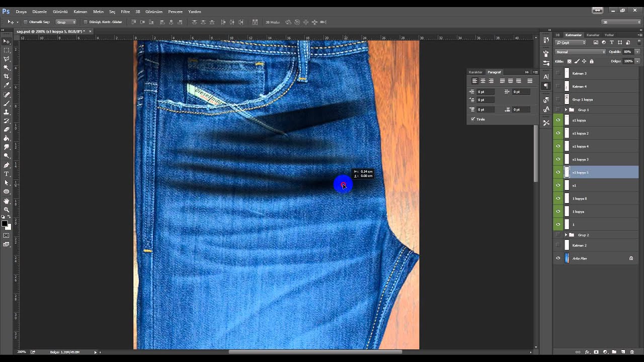Select the Eraser tool
Screen dimensions: 644x362
pos(7,129)
